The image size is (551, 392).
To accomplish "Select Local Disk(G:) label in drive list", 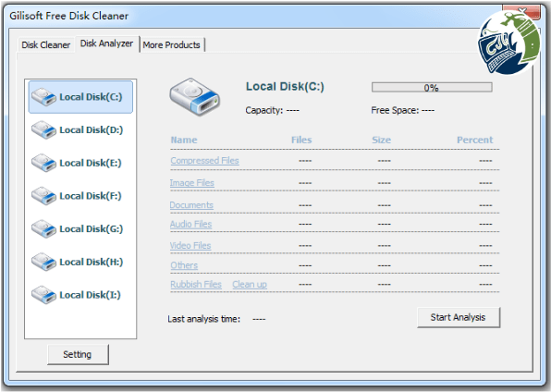I will click(91, 229).
